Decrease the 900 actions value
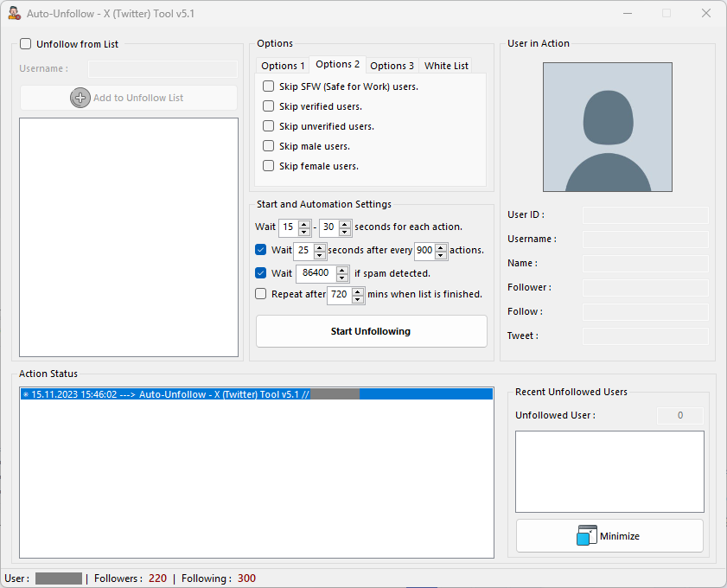The height and width of the screenshot is (588, 727). 441,254
